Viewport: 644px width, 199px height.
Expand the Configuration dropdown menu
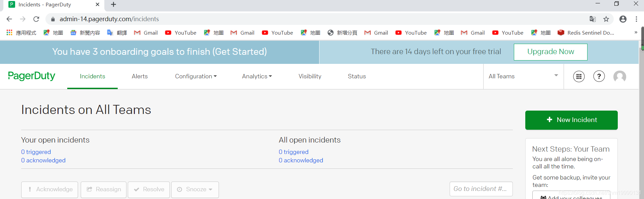click(196, 76)
